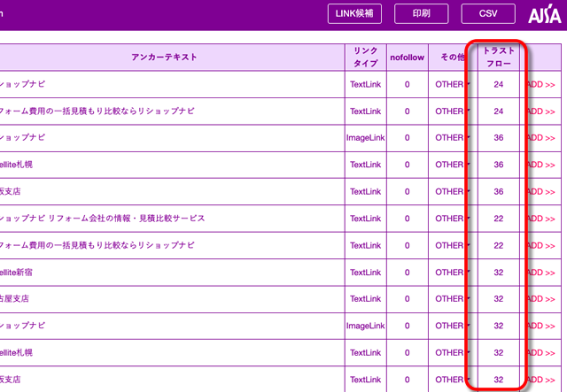Click ADD >> in the 古屋支店 row
The image size is (567, 392).
pyautogui.click(x=540, y=299)
